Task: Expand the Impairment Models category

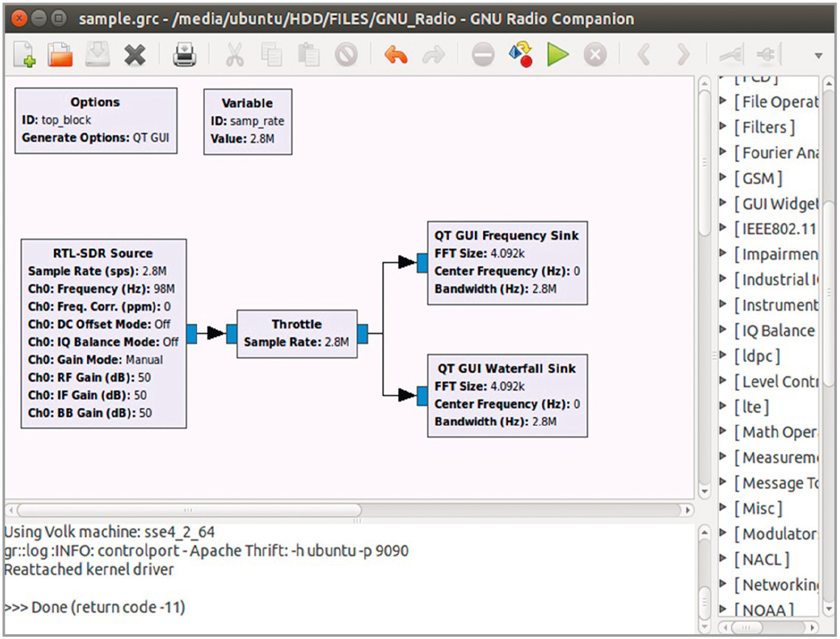Action: (x=722, y=253)
